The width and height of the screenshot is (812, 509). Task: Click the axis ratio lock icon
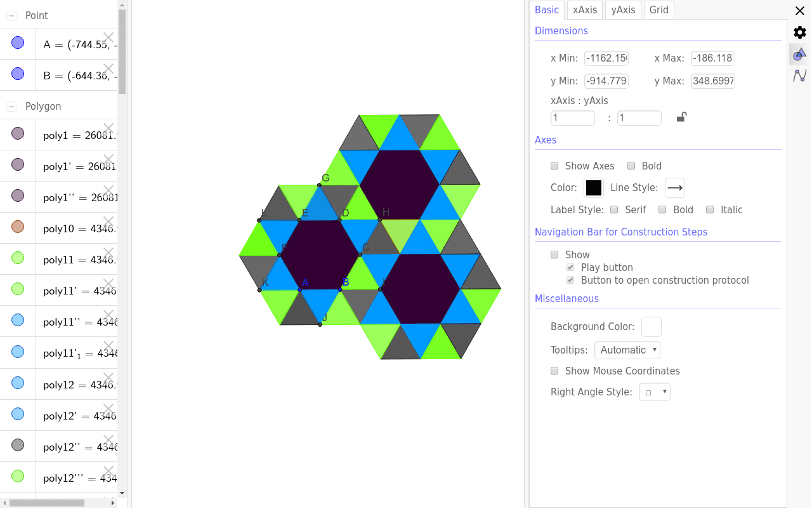tap(681, 117)
